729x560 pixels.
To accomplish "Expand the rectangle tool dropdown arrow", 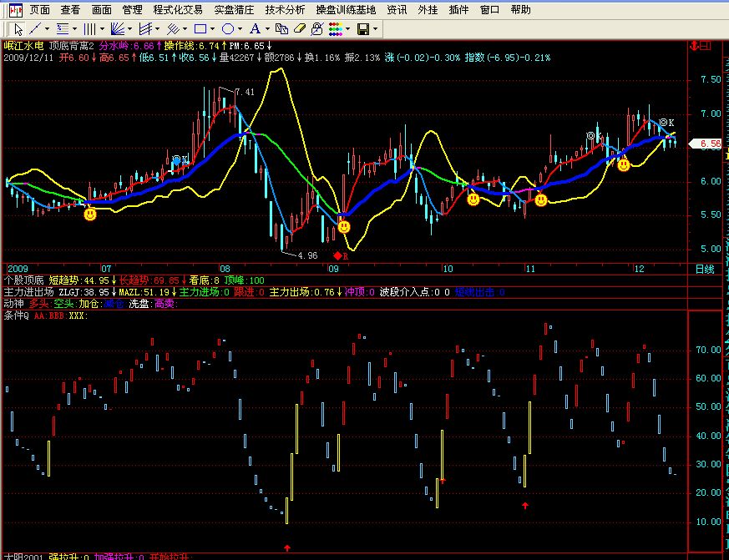I will click(213, 29).
